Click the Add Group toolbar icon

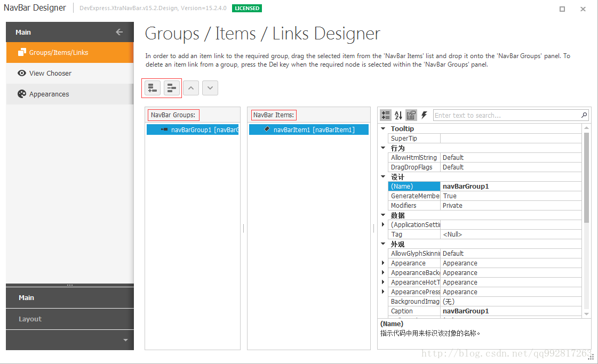153,88
